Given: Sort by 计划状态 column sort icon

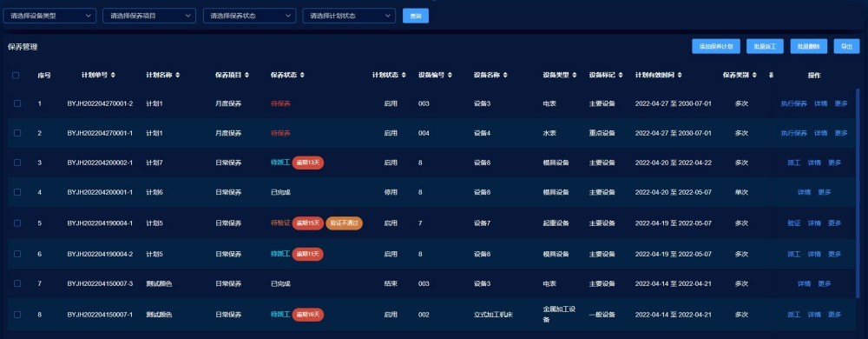Looking at the screenshot, I should (404, 76).
